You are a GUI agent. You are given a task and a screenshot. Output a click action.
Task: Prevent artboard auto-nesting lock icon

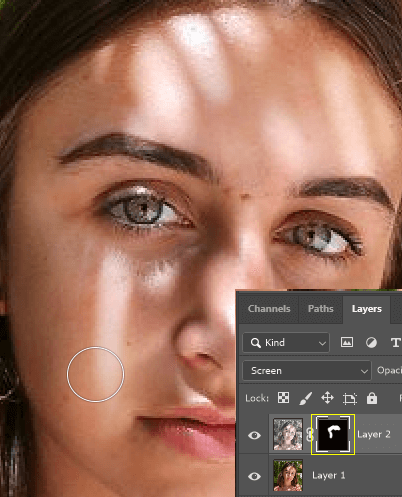pyautogui.click(x=349, y=398)
